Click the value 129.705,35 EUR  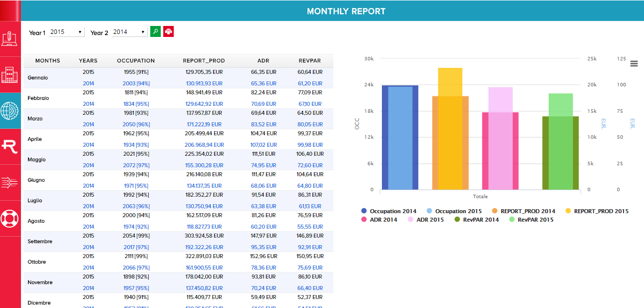click(204, 72)
